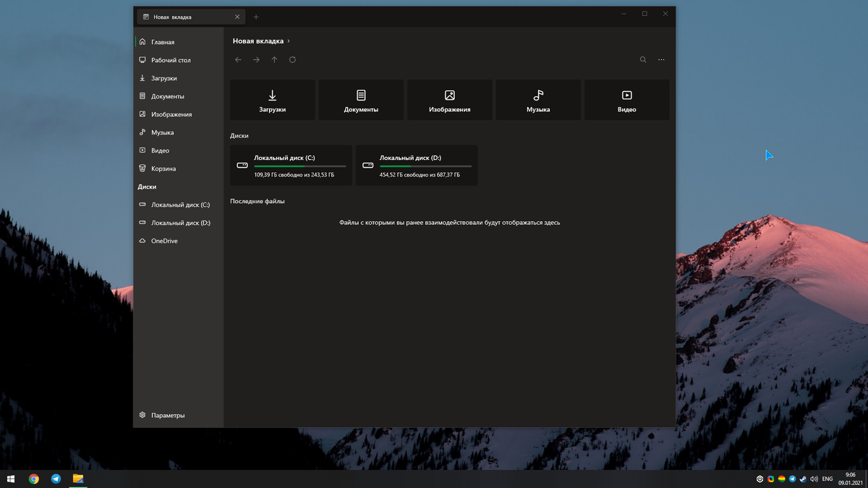Go to Рабочий стол in sidebar
868x488 pixels.
pos(179,60)
